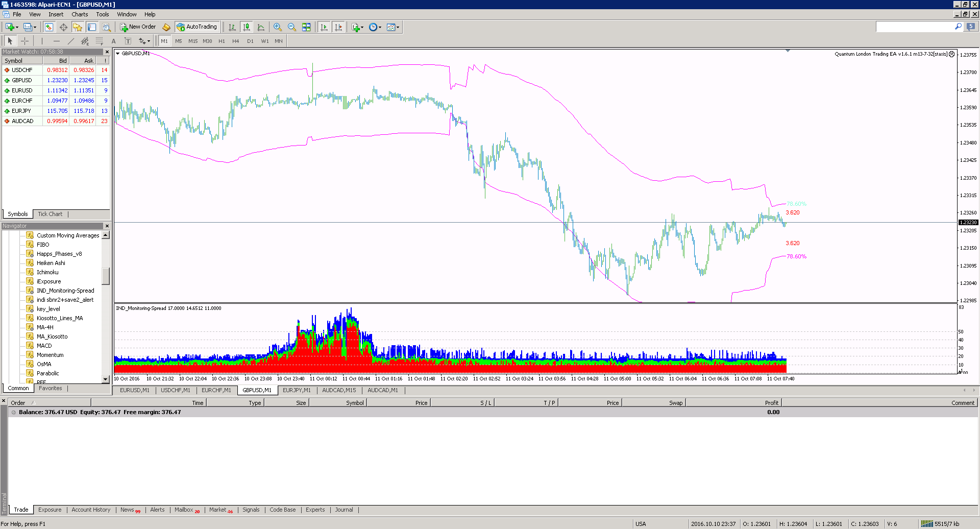Close the Market Watch panel
Image resolution: width=980 pixels, height=529 pixels.
pyautogui.click(x=107, y=52)
